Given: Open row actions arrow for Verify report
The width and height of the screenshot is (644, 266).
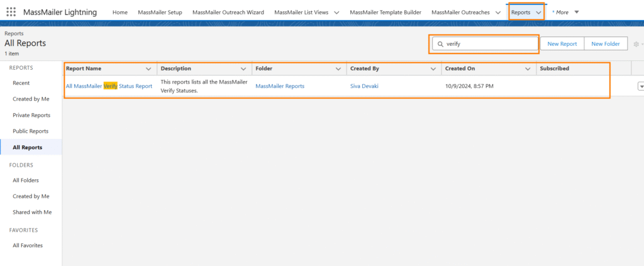Looking at the screenshot, I should click(x=641, y=86).
